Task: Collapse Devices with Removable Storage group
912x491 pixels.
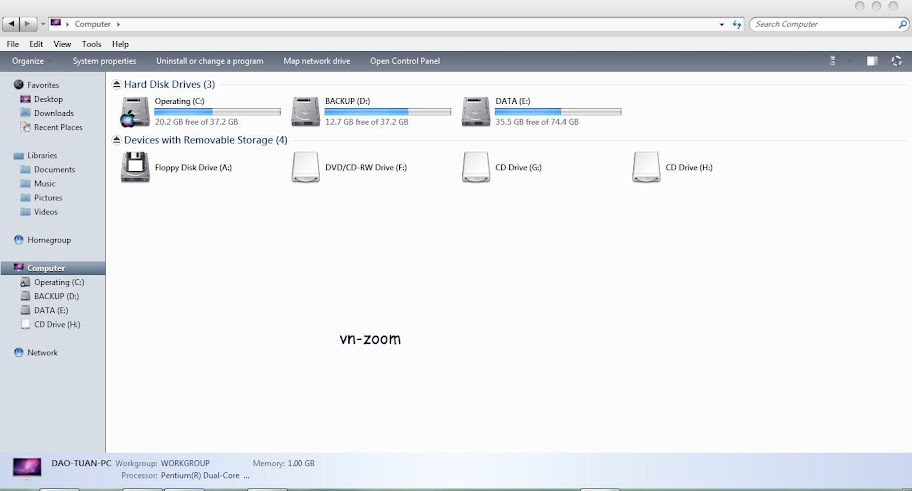Action: tap(116, 140)
